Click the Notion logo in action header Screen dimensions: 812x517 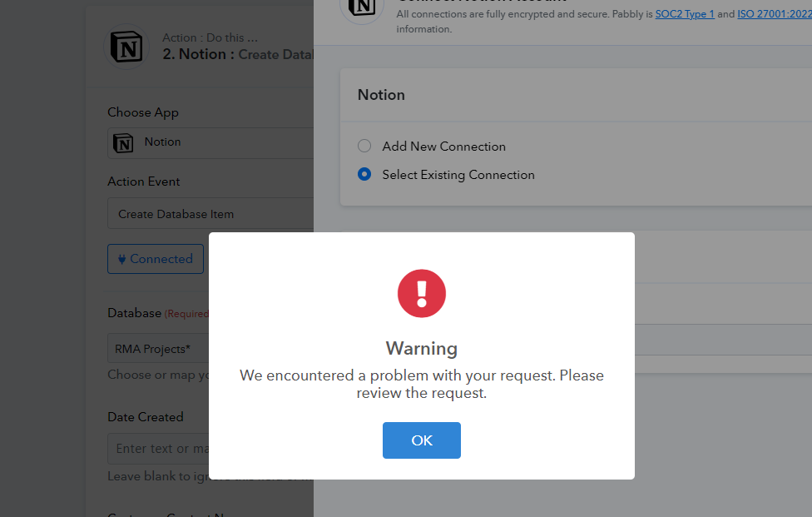126,47
